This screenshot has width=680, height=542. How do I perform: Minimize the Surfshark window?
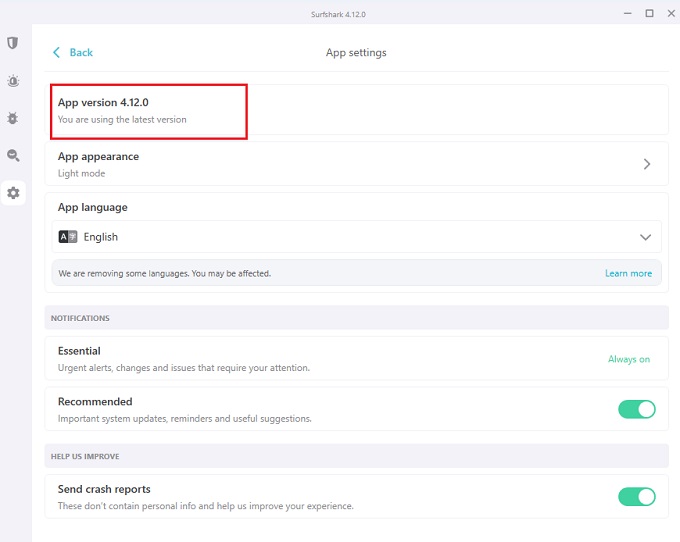point(628,13)
